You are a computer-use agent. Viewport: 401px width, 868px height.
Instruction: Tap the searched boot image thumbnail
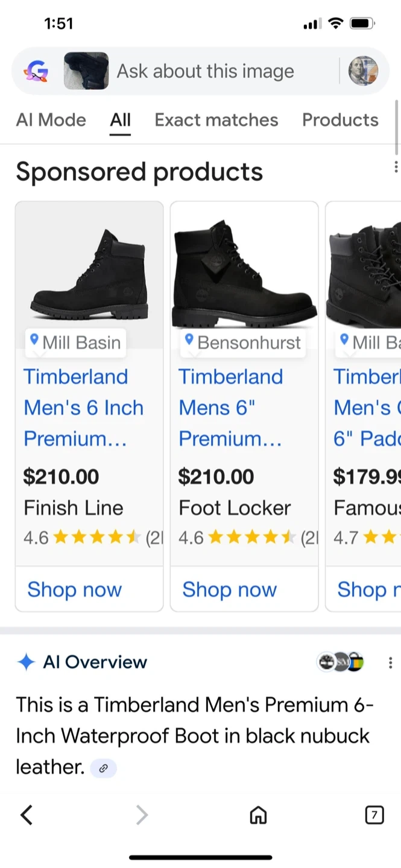86,71
